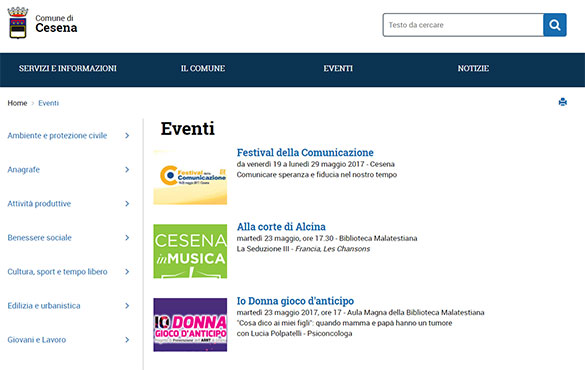Image resolution: width=585 pixels, height=370 pixels.
Task: Open Notizie in navigation bar
Action: [x=473, y=69]
